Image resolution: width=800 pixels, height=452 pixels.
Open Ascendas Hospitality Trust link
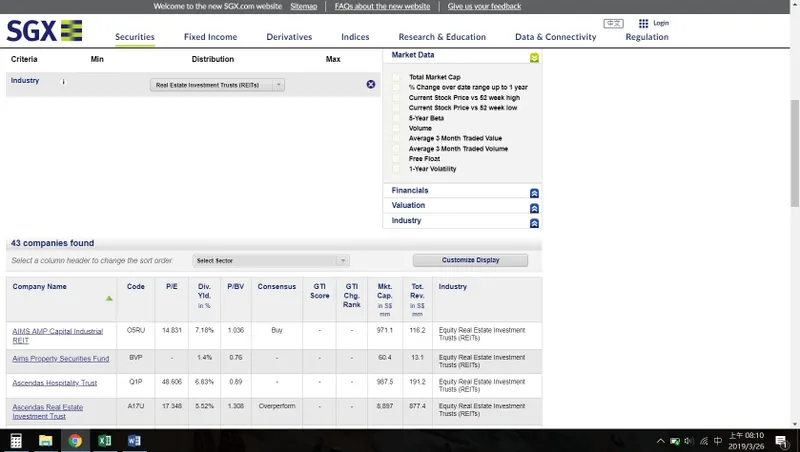tap(55, 383)
